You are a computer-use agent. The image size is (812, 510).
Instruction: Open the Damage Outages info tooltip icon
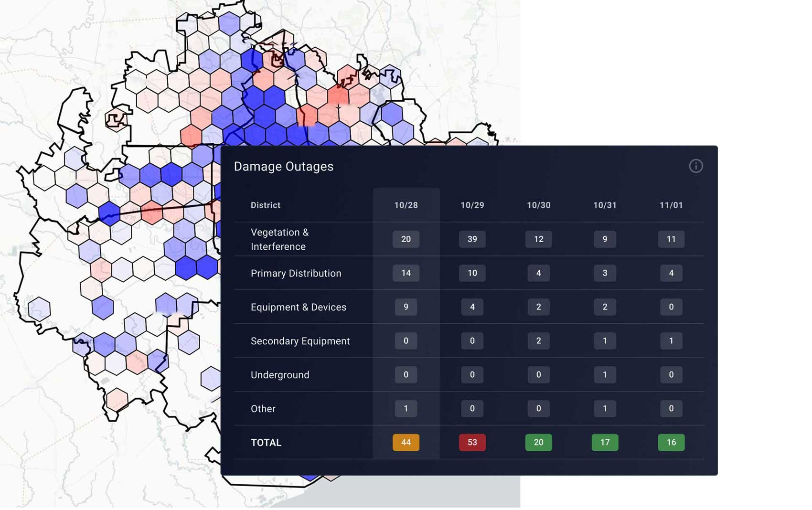pyautogui.click(x=696, y=166)
